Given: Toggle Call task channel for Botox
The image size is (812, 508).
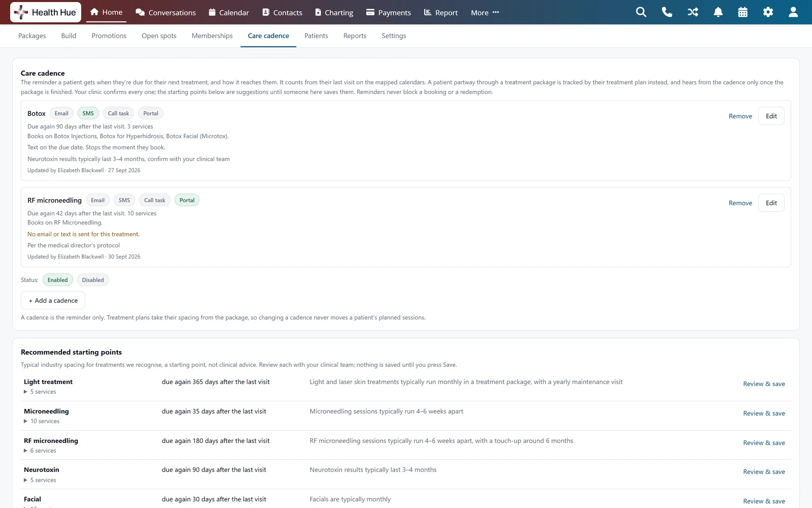Looking at the screenshot, I should 118,113.
